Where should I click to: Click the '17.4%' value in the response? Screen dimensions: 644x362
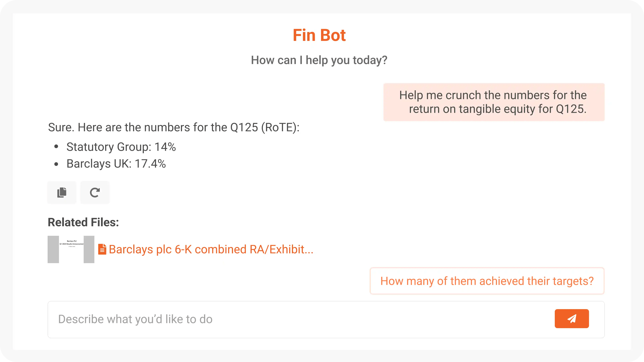(150, 164)
